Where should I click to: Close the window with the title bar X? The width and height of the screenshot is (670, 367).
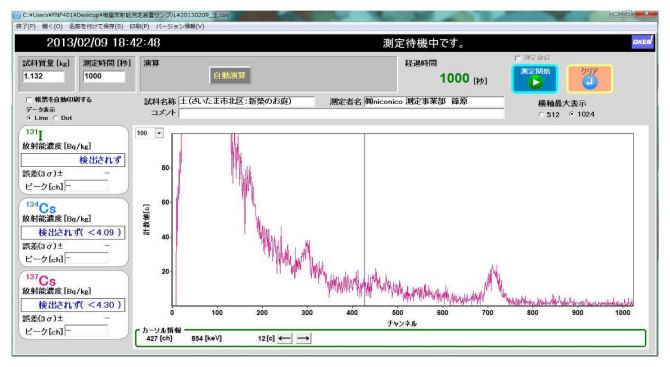tap(646, 14)
